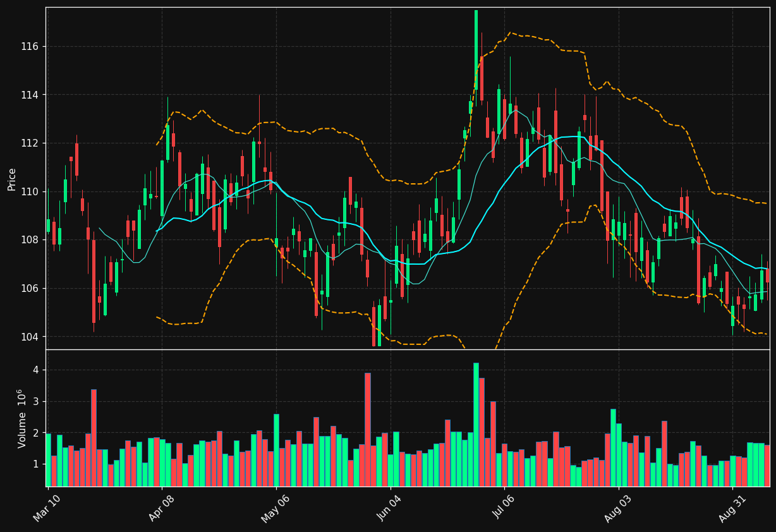Click the red volume bar near 3.9

pyautogui.click(x=367, y=430)
